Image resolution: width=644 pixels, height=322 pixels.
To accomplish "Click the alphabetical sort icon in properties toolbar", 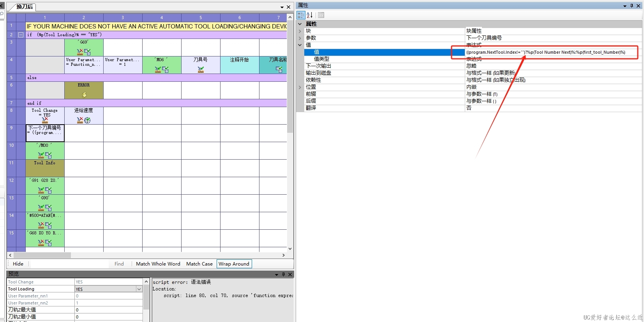I will pyautogui.click(x=310, y=15).
